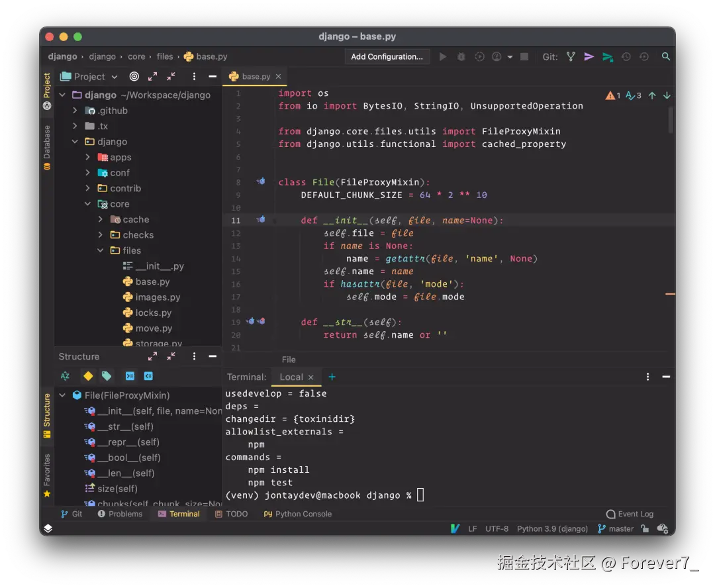Collapse the django root project node
715x588 pixels.
[x=62, y=95]
